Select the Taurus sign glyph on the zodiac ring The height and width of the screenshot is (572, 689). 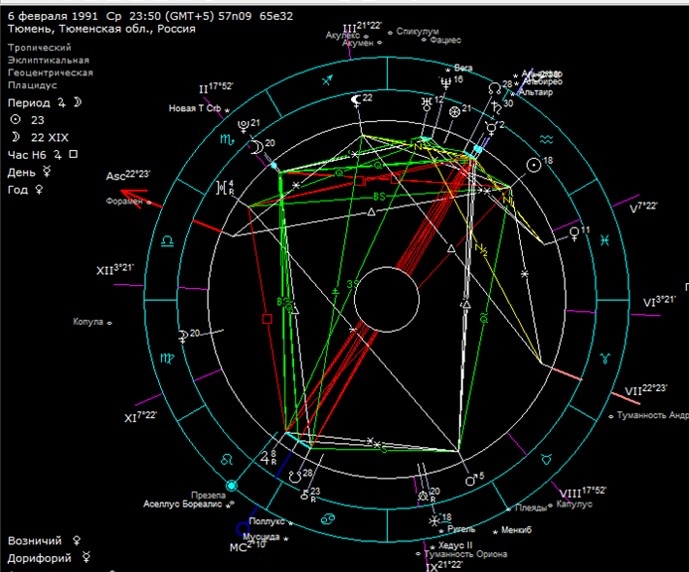point(547,459)
